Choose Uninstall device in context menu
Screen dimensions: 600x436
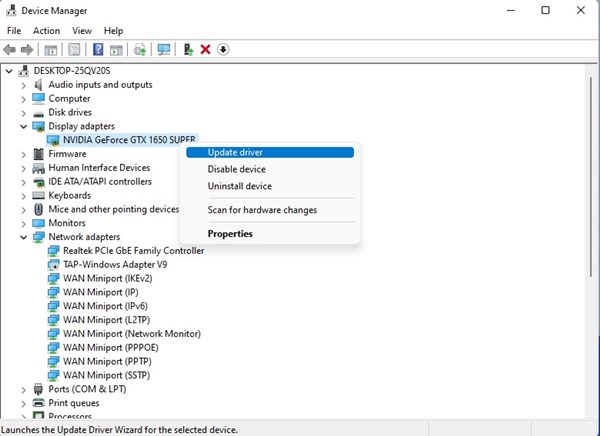tap(270, 186)
